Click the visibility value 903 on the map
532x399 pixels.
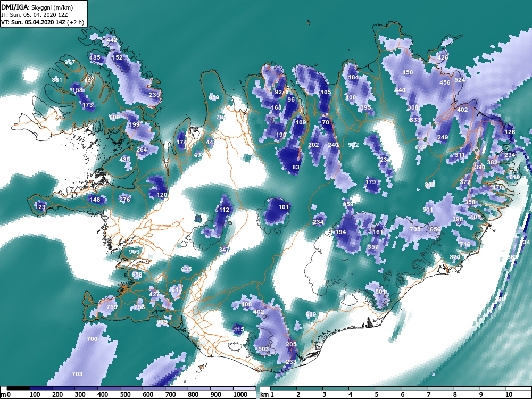click(x=162, y=322)
